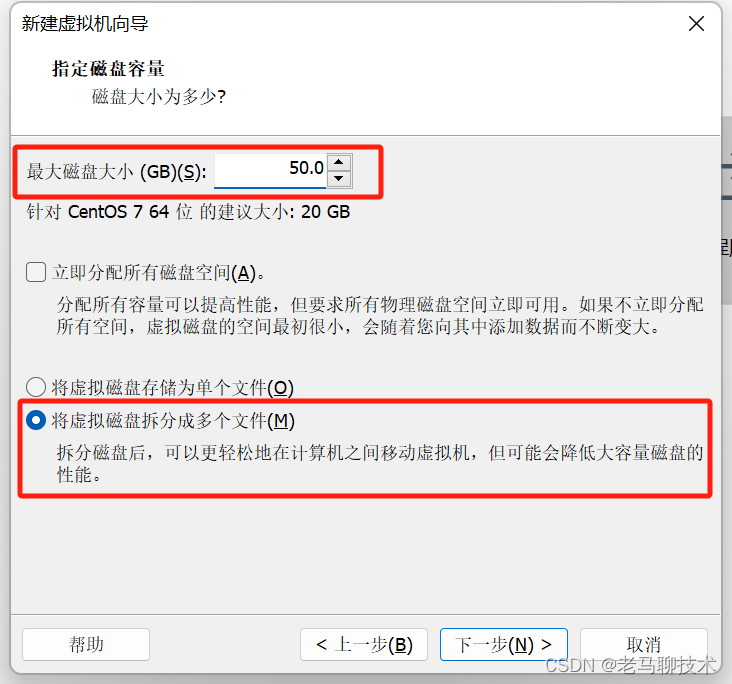732x684 pixels.
Task: Enable 立即分配所有磁盘空间 checkbox
Action: [x=36, y=272]
